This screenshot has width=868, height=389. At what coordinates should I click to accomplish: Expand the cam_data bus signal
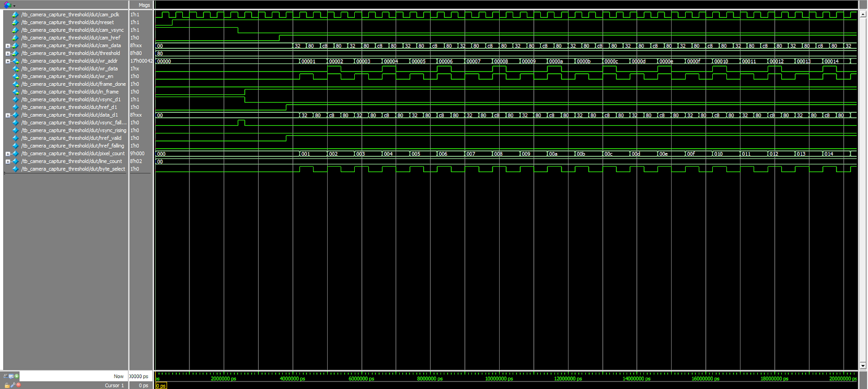click(x=8, y=46)
